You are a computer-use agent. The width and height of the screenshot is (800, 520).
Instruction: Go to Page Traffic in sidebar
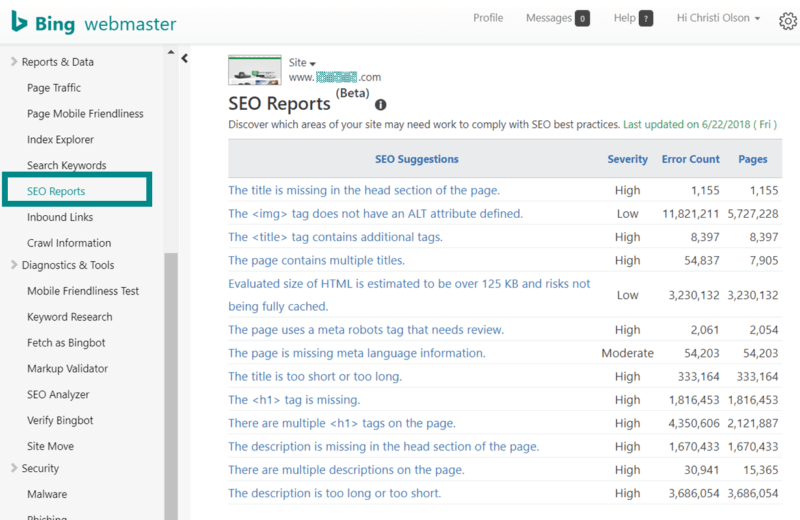[x=54, y=88]
